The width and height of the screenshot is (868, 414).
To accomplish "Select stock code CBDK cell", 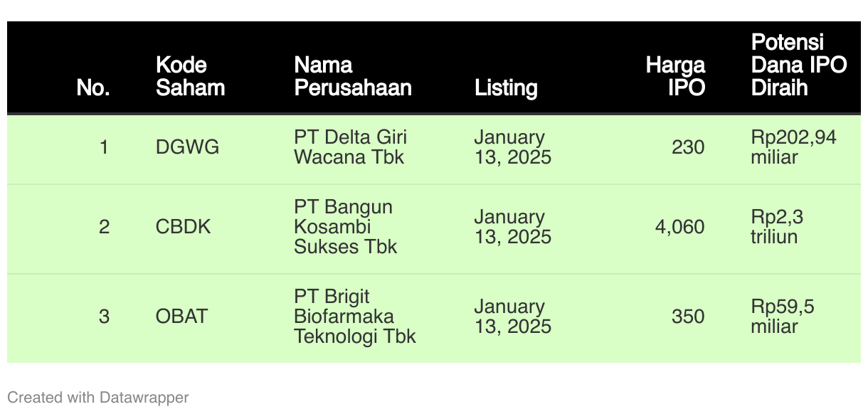I will 184,228.
